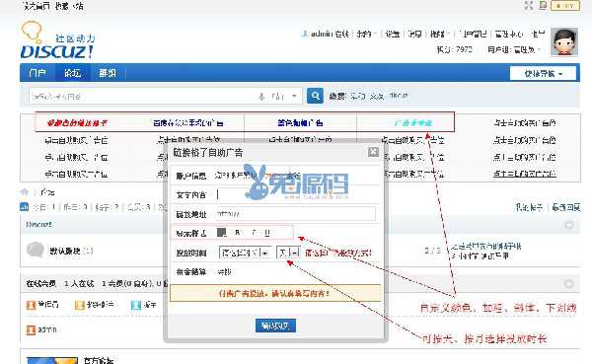Click the cyan italic ad in the header row
592x364 pixels.
coord(412,122)
